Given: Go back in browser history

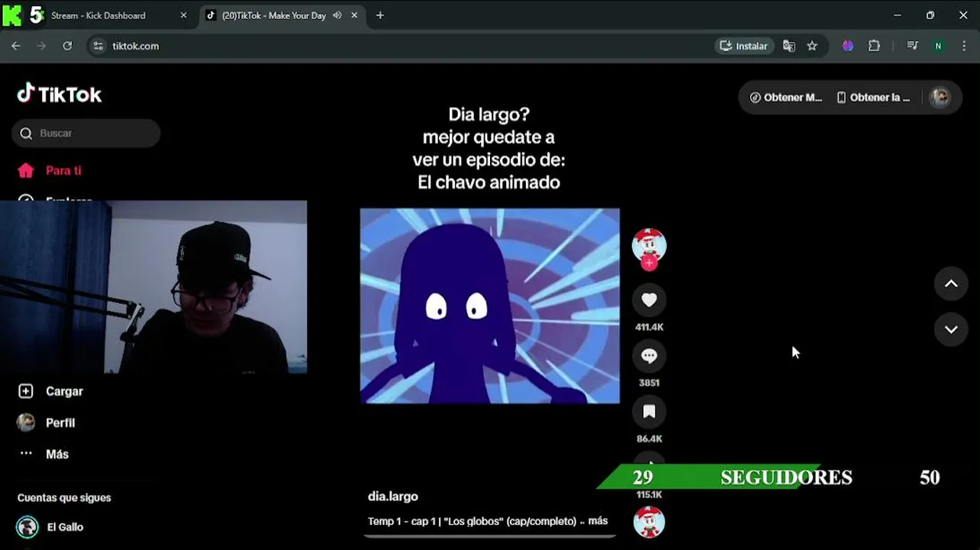Looking at the screenshot, I should (x=16, y=46).
